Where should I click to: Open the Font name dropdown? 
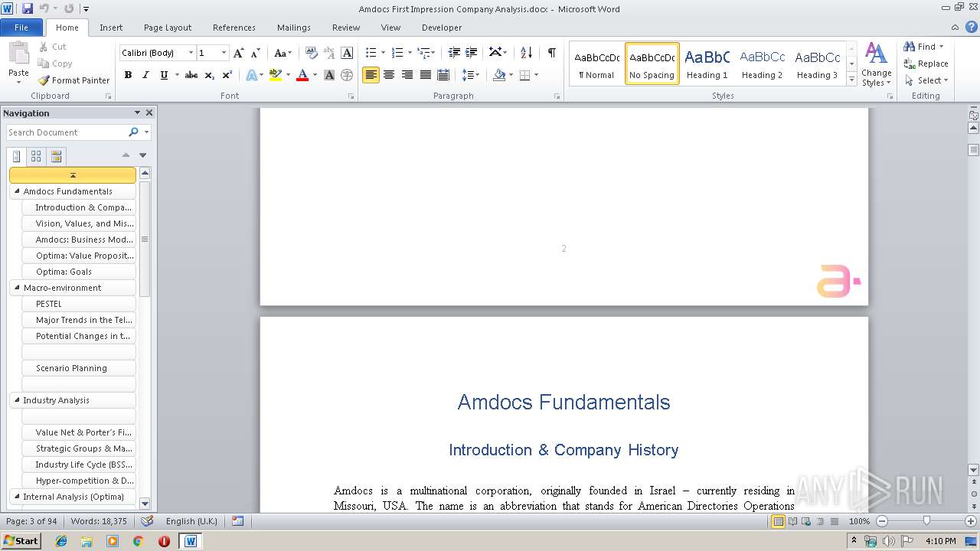(191, 53)
